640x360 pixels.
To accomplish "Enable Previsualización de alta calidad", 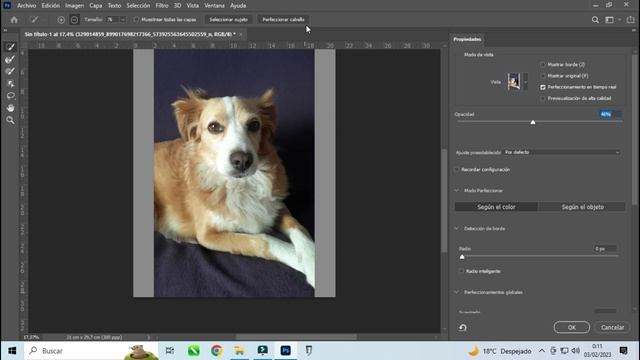I will coord(542,98).
